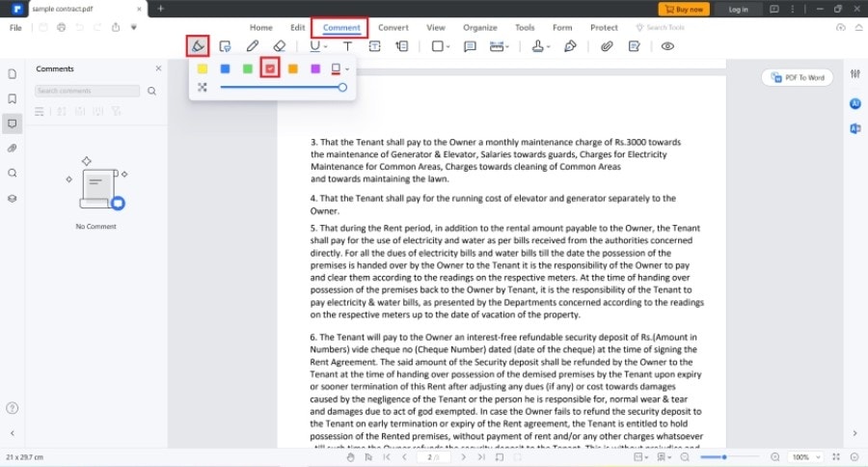Open the Manage comments note icon
868x467 pixels.
(x=635, y=46)
